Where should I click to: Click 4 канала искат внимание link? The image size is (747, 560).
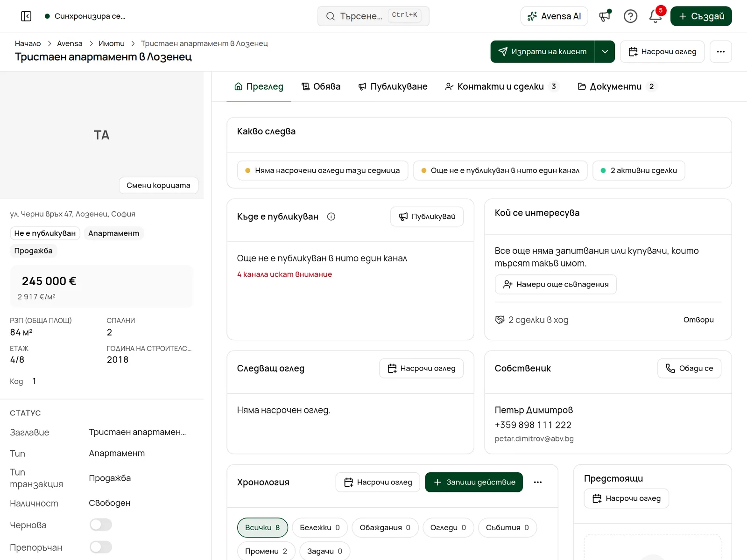[x=284, y=274]
